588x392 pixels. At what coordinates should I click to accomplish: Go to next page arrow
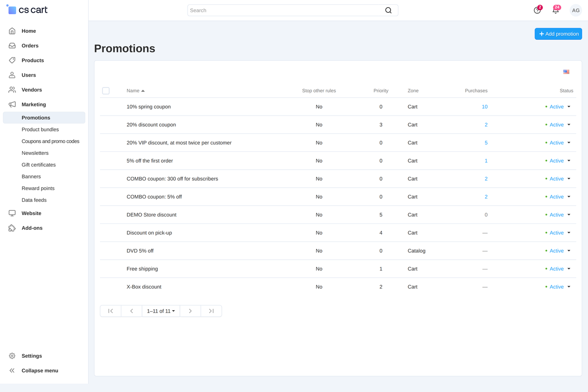pos(190,311)
